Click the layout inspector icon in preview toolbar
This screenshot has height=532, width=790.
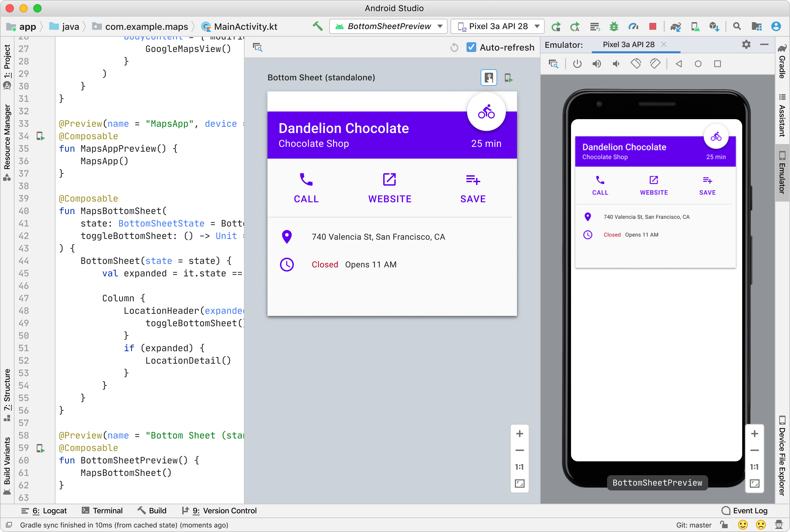pyautogui.click(x=257, y=47)
